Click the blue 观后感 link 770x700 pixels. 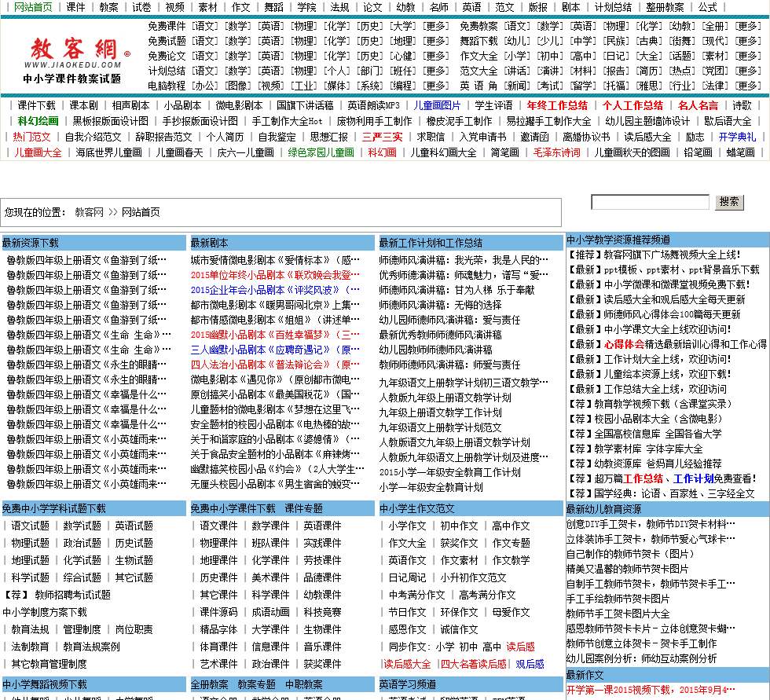530,664
